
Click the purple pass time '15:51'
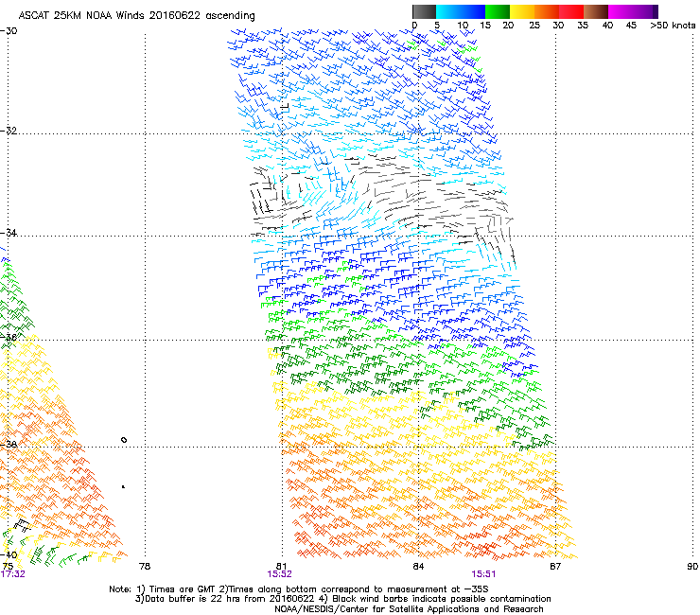pos(483,574)
